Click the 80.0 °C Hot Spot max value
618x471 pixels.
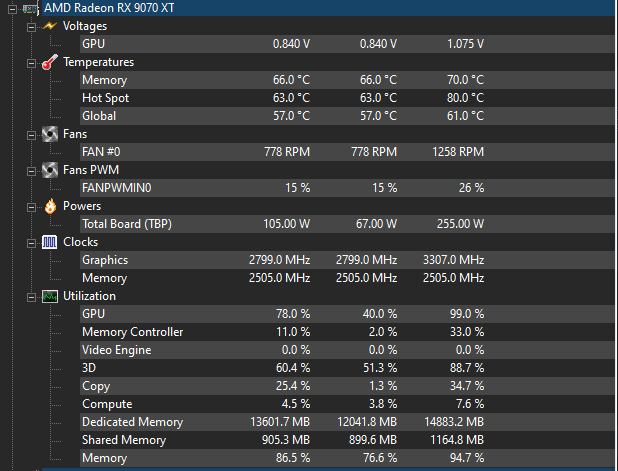[x=465, y=98]
